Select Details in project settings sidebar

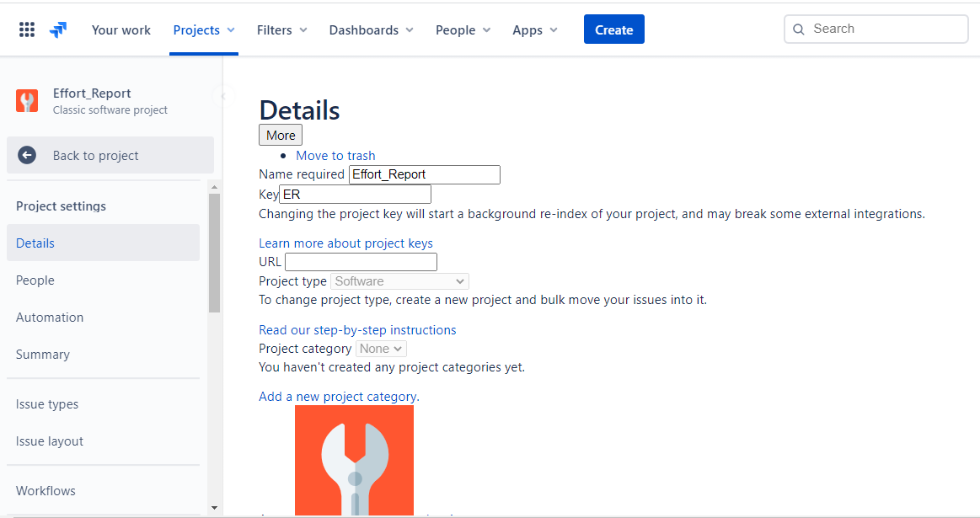(103, 243)
